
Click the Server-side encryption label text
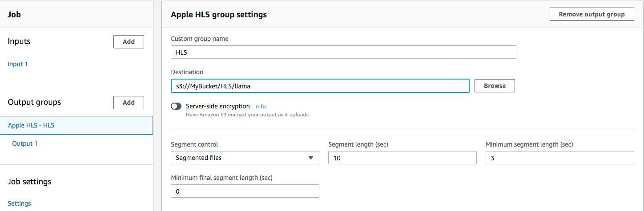click(218, 106)
